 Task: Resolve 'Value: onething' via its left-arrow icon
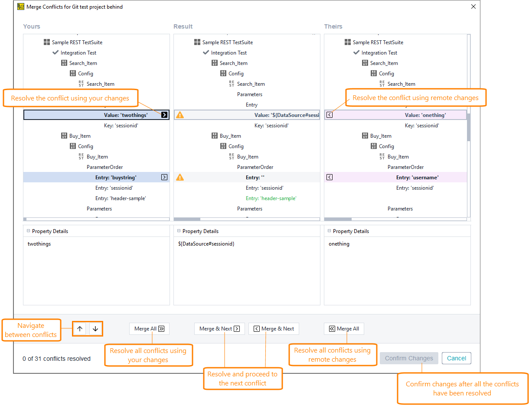click(329, 115)
